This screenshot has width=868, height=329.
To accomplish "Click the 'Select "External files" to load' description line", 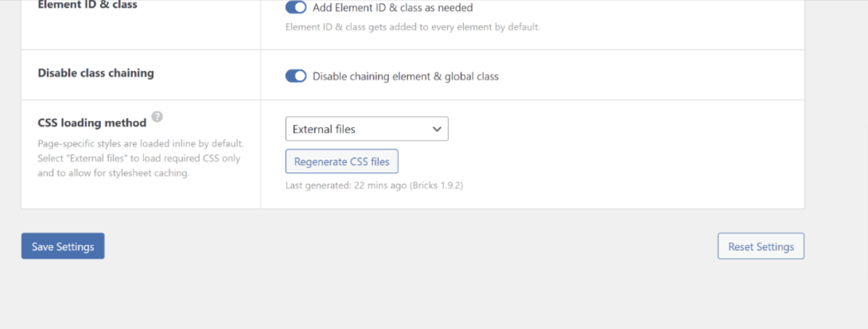I will (x=139, y=158).
